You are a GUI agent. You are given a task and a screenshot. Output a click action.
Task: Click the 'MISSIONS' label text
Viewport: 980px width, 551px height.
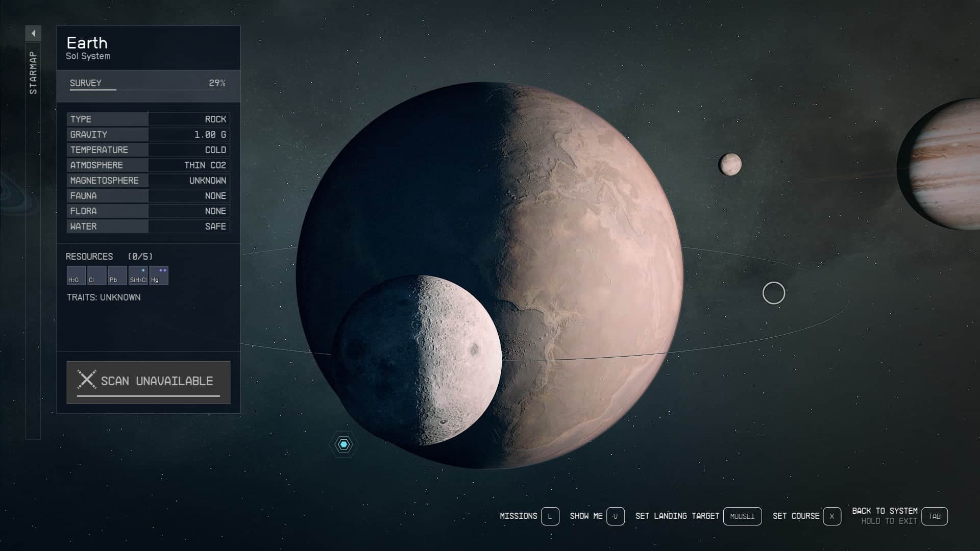pyautogui.click(x=519, y=516)
